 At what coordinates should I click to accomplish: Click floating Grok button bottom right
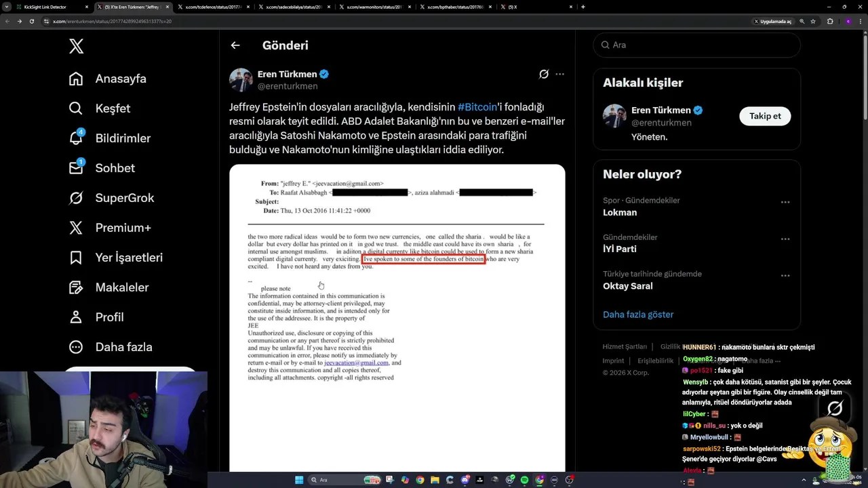pos(835,408)
